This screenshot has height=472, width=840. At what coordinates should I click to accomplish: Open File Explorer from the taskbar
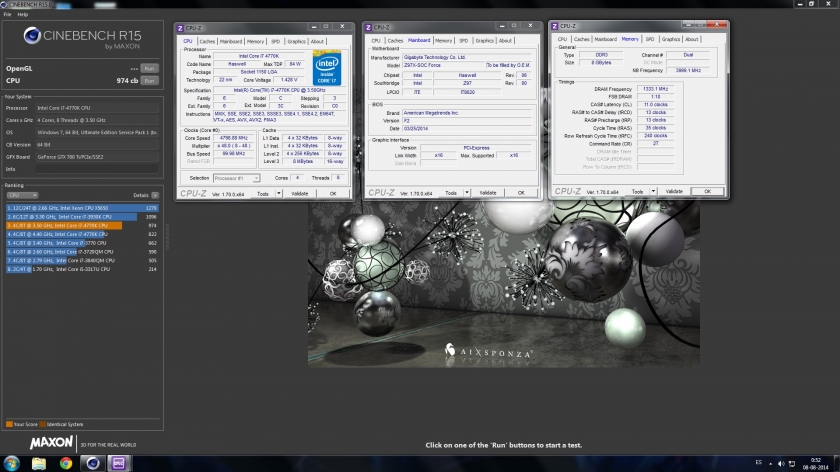pyautogui.click(x=39, y=463)
